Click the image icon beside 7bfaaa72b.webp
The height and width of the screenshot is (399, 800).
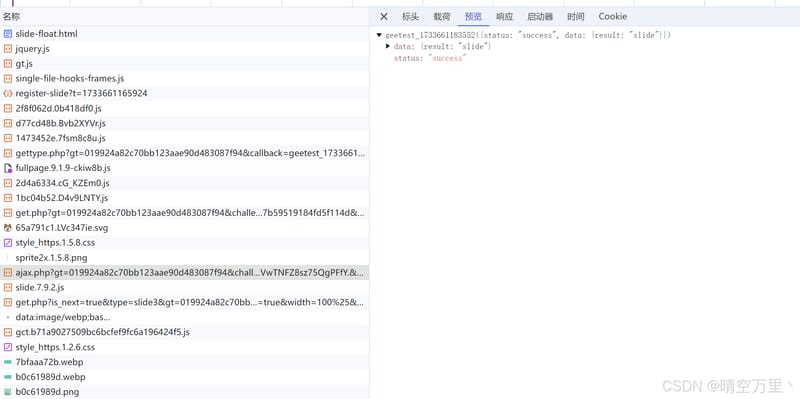[x=8, y=362]
